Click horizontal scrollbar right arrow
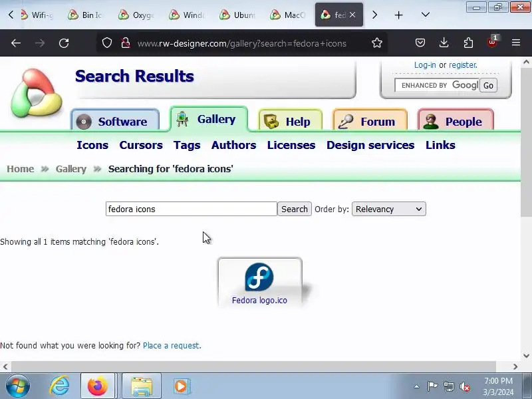The height and width of the screenshot is (399, 532). coord(515,367)
